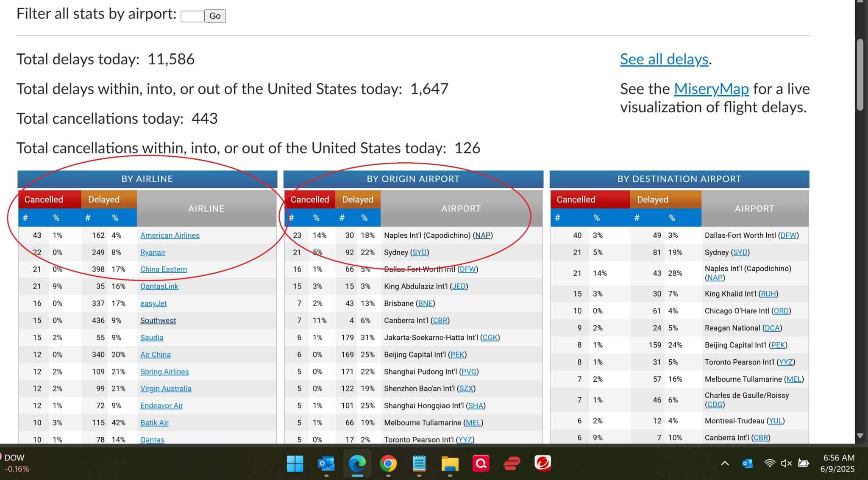Screen dimensions: 868x480
Task: Click the Delayed header in the destination table
Action: coord(665,200)
